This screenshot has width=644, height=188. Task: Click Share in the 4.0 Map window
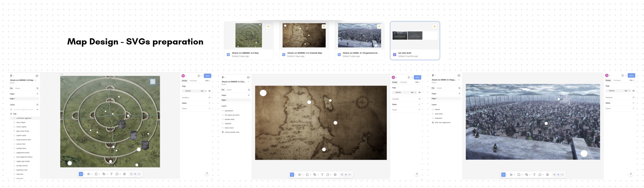pos(207,76)
